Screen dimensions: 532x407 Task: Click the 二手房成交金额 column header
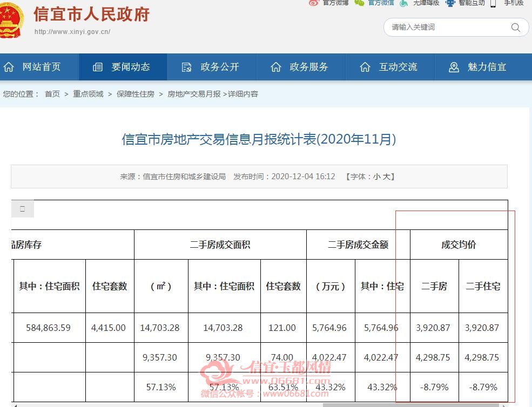(358, 245)
